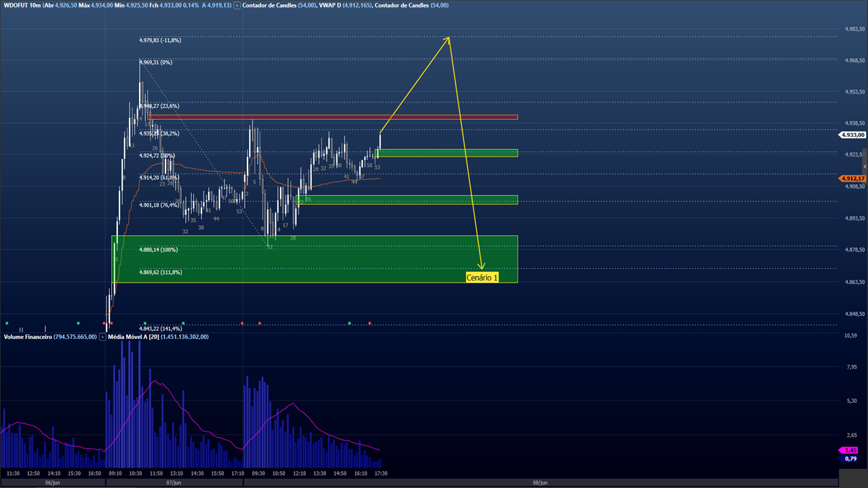Select the Média Móvel A [20] label
This screenshot has height=488, width=868.
click(x=133, y=337)
